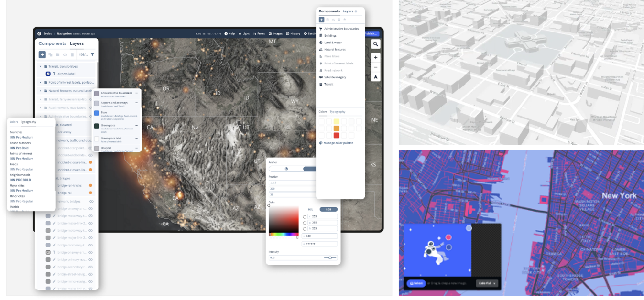Toggle visibility of network, bridges layer

click(x=90, y=202)
